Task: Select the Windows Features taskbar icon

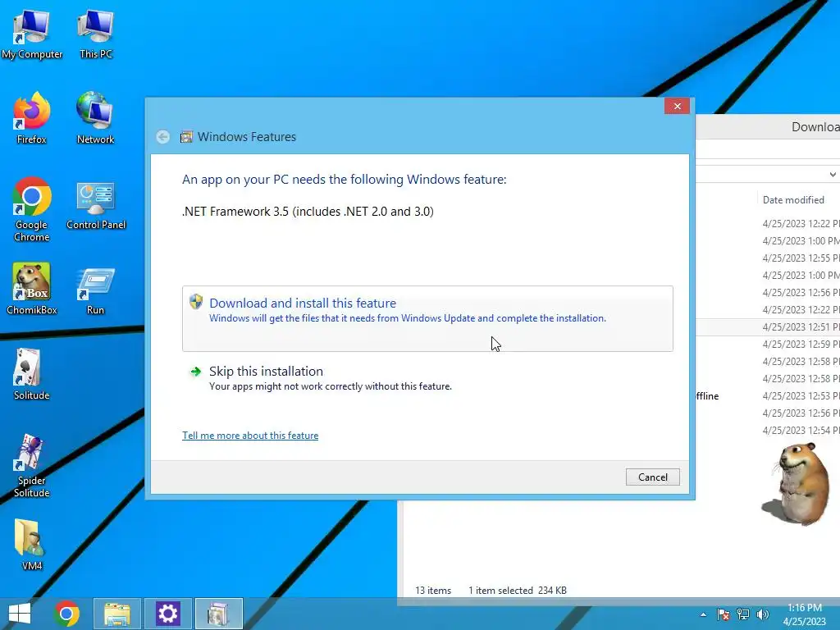Action: 218,614
